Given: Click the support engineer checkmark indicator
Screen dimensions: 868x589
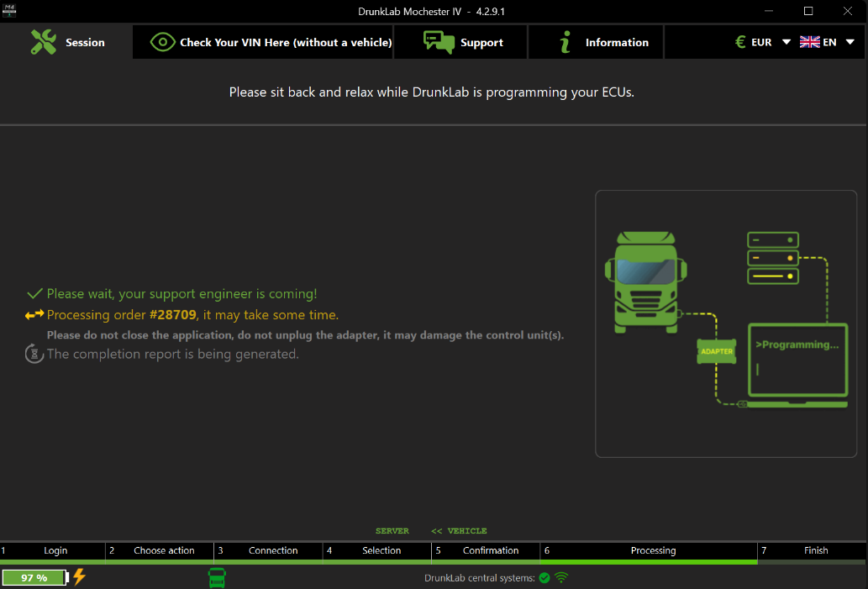Looking at the screenshot, I should [34, 293].
